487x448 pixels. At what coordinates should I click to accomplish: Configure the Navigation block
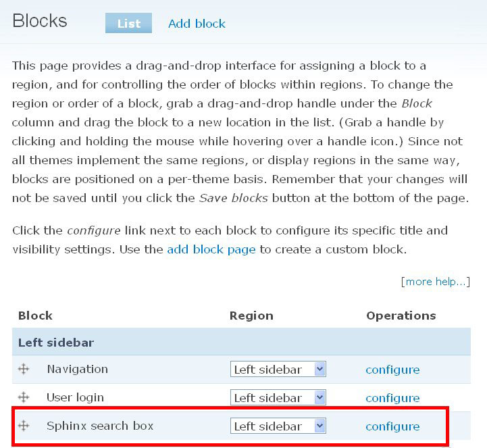[392, 370]
